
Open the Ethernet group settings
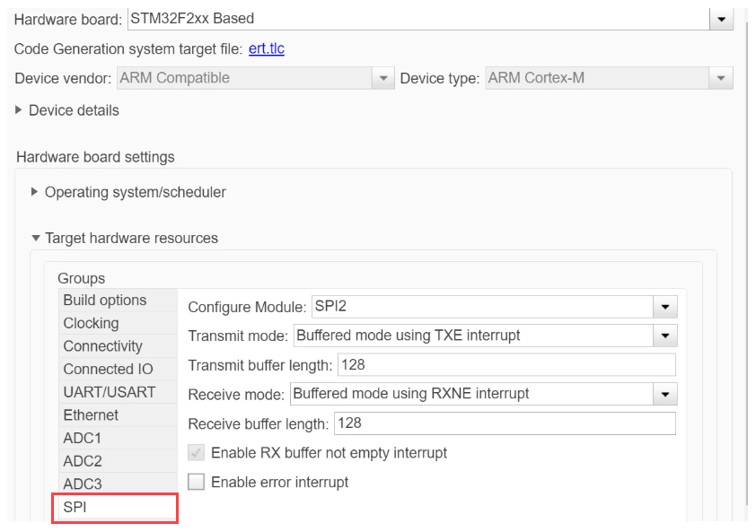tap(91, 415)
